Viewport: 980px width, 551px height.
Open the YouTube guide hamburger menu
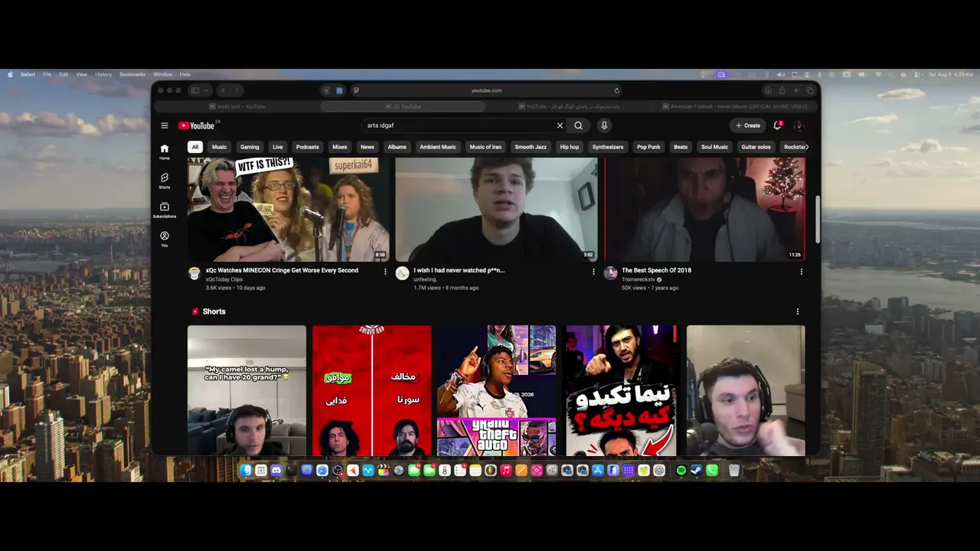pos(164,126)
